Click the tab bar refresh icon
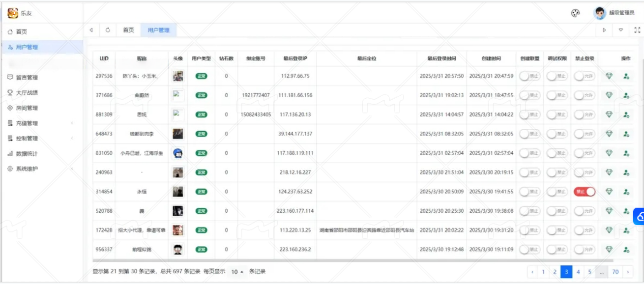This screenshot has height=284, width=644. pos(108,30)
